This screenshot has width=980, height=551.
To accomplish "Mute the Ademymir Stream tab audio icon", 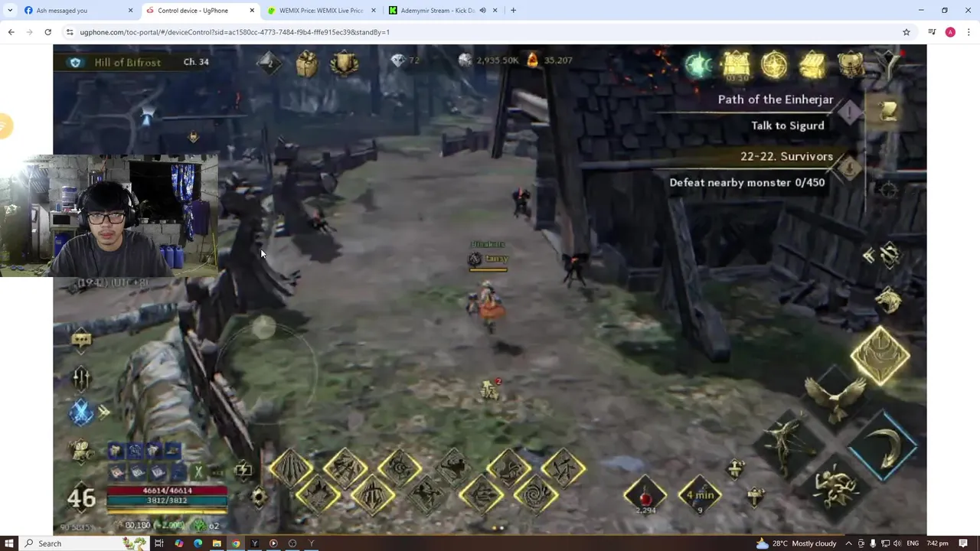I will point(482,11).
